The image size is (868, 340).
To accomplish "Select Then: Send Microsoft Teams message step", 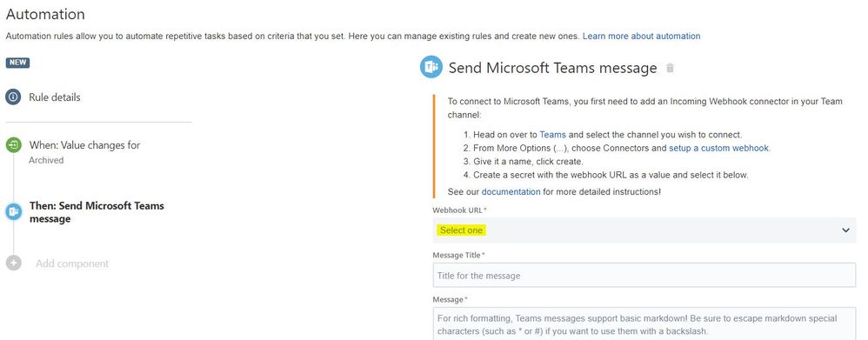I will click(x=97, y=212).
